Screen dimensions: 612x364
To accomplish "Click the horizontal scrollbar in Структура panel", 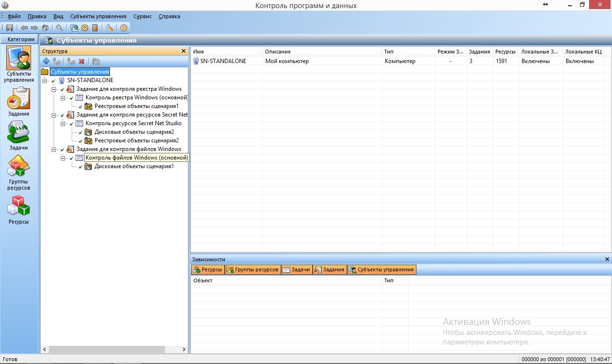I will click(x=107, y=349).
